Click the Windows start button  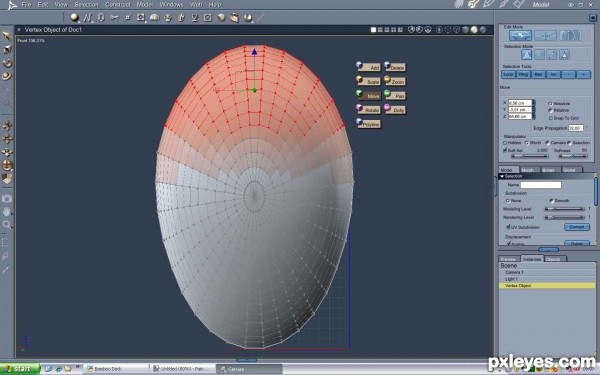click(20, 369)
